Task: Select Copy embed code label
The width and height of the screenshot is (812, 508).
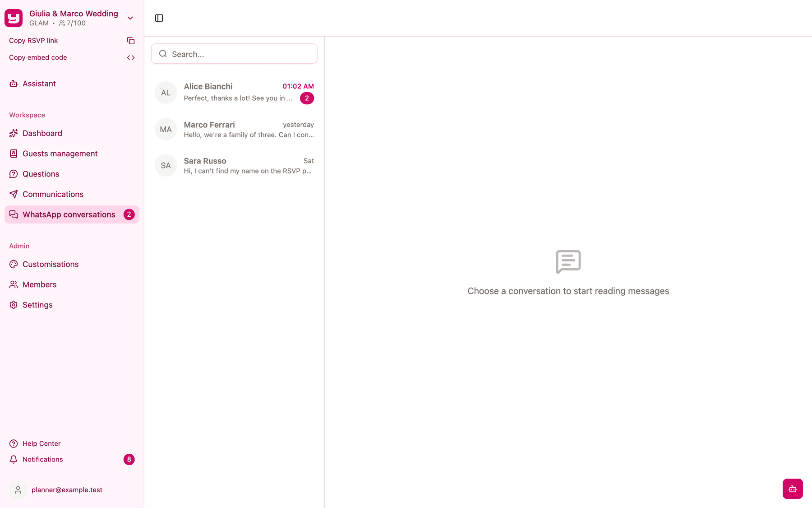Action: (x=38, y=57)
